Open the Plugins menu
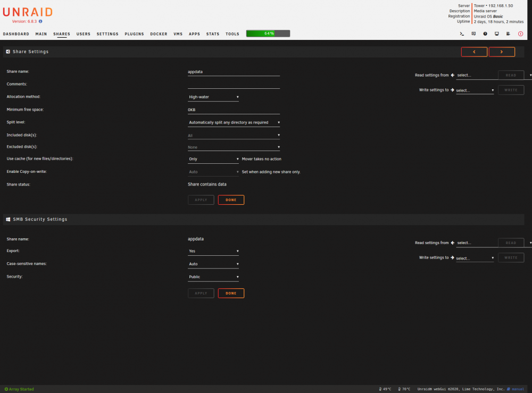The width and height of the screenshot is (532, 393). 134,34
